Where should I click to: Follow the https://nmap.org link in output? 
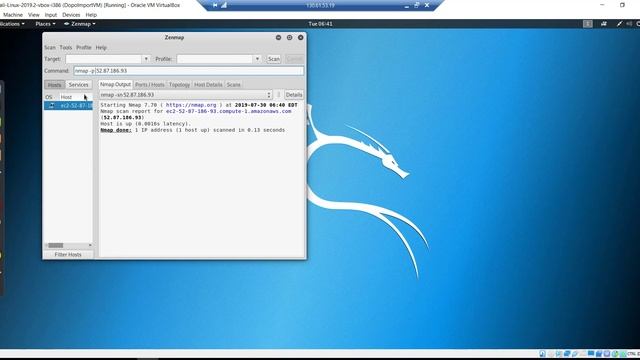click(x=191, y=105)
